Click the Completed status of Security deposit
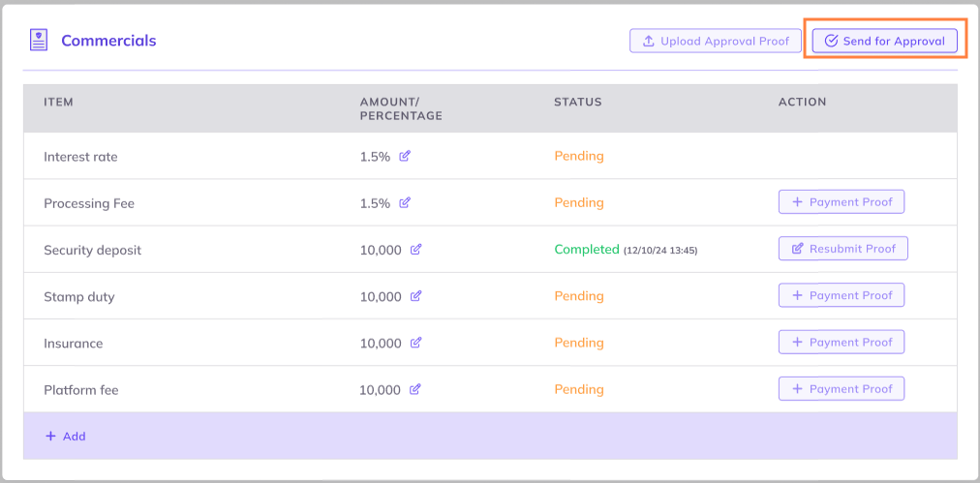Image resolution: width=980 pixels, height=483 pixels. (x=586, y=250)
